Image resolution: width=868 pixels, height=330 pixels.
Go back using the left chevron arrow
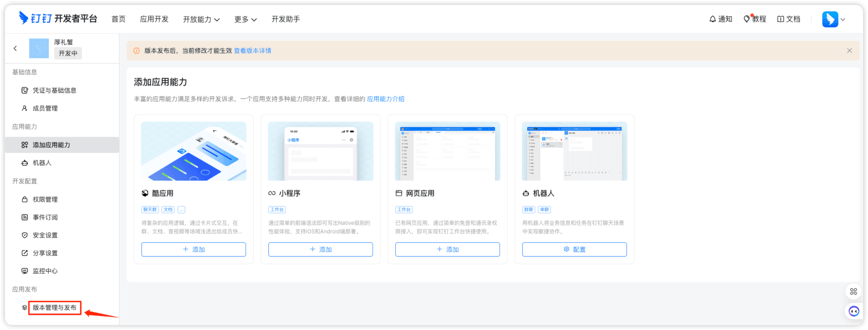pos(15,48)
